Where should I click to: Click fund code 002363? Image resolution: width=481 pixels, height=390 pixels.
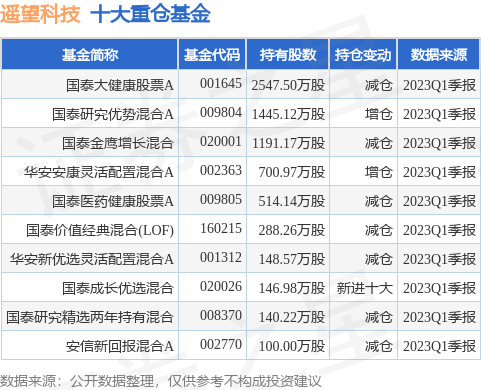click(221, 170)
